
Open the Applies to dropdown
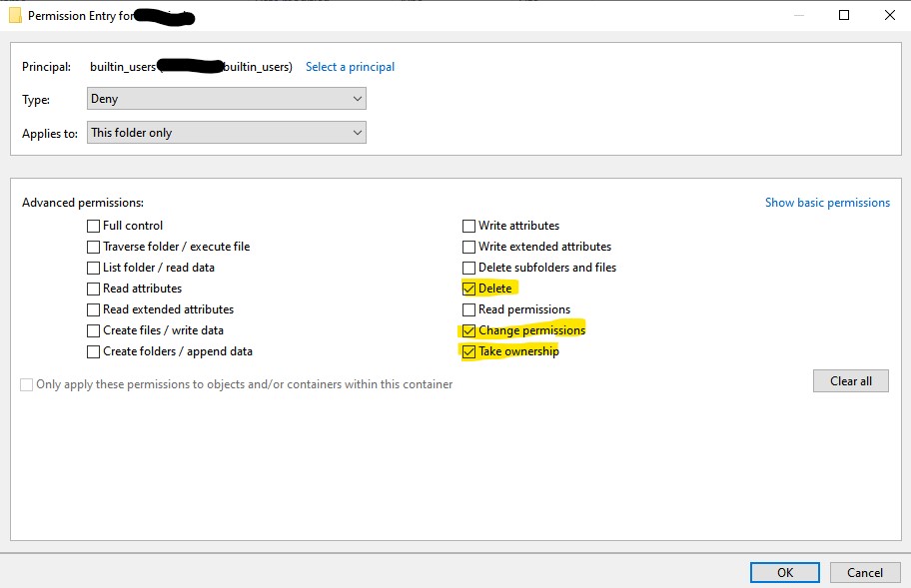tap(227, 133)
